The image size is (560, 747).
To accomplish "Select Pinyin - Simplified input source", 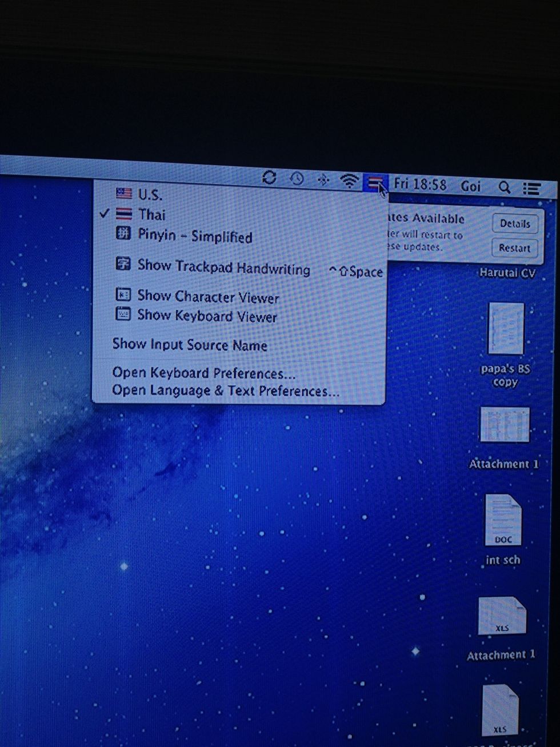I will coord(194,235).
